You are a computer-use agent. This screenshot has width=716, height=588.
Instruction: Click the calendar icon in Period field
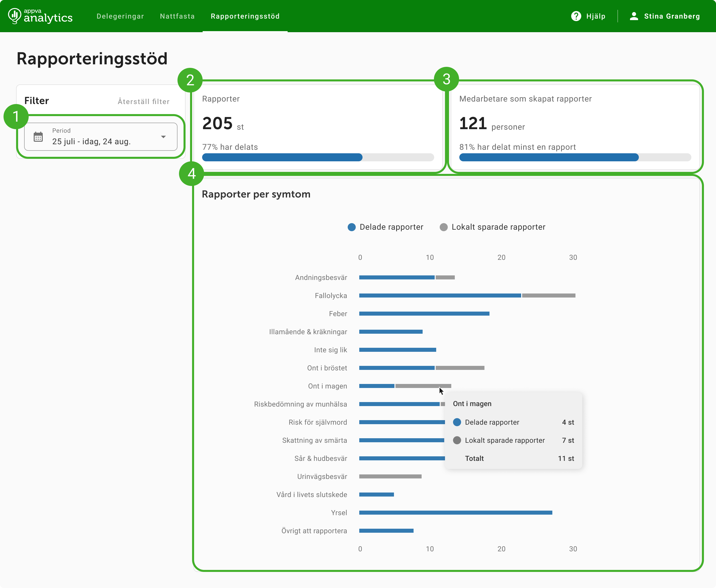coord(38,137)
